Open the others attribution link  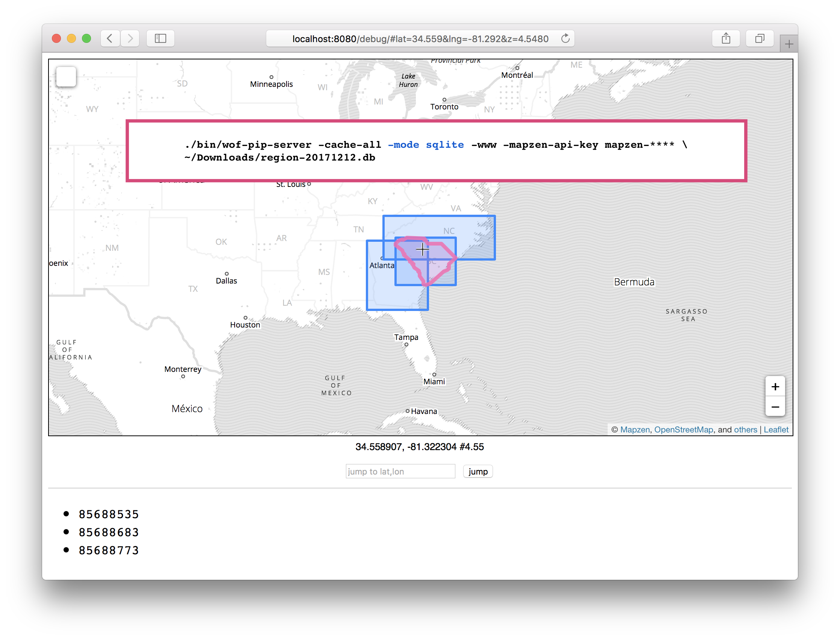745,429
